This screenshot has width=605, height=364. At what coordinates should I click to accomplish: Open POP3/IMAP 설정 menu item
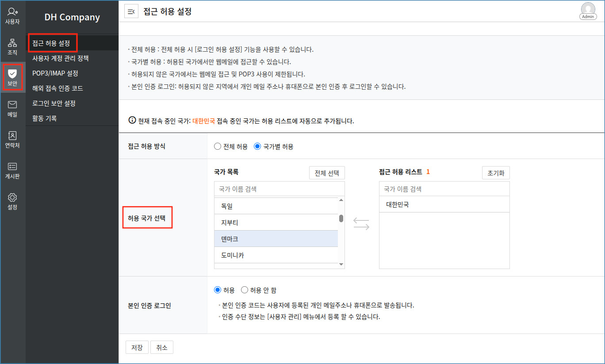point(55,73)
